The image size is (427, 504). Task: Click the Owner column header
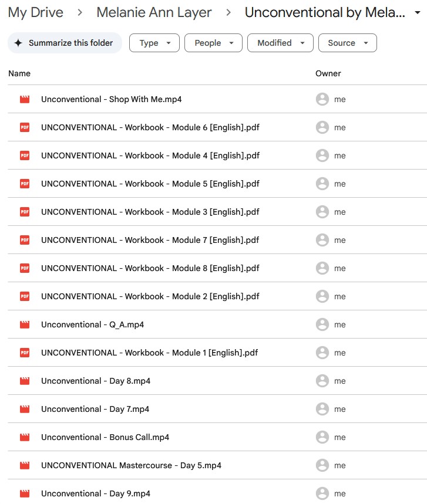tap(328, 73)
